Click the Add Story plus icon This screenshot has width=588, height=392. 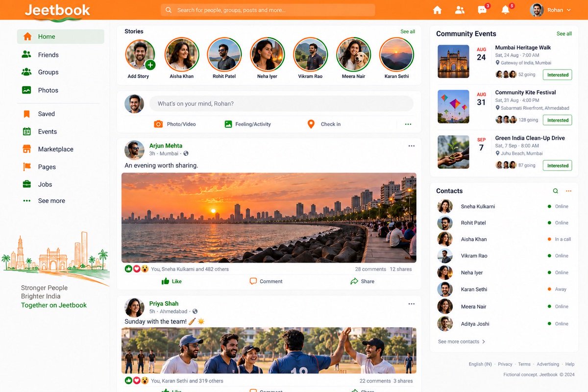pyautogui.click(x=150, y=65)
